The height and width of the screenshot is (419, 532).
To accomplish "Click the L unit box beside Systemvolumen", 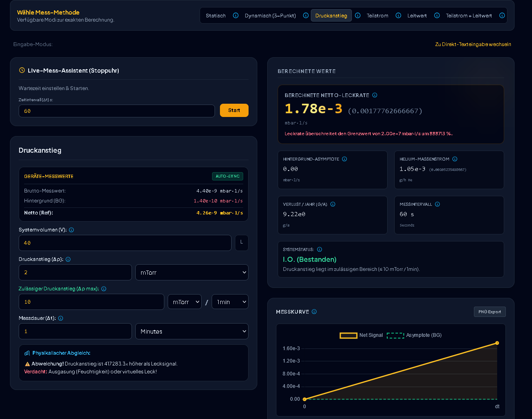I will (x=242, y=243).
